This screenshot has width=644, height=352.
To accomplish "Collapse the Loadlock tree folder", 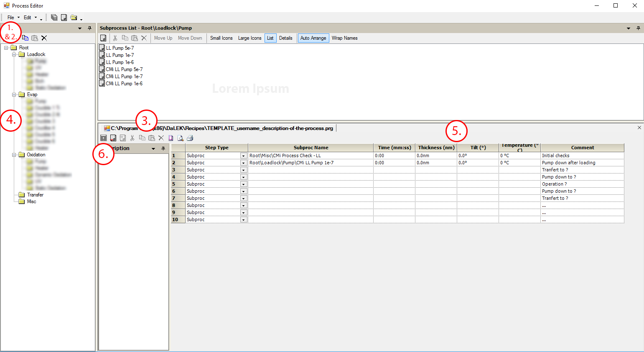I will click(x=14, y=54).
